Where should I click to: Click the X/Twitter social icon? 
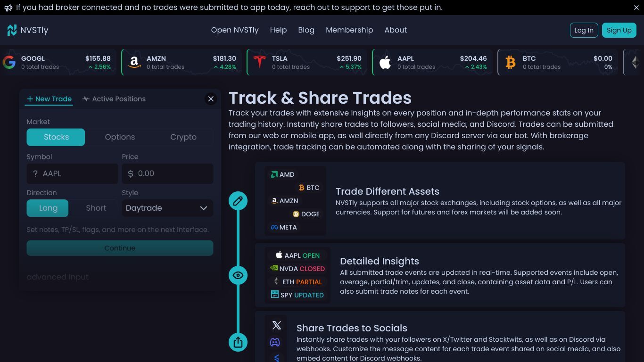pos(277,325)
